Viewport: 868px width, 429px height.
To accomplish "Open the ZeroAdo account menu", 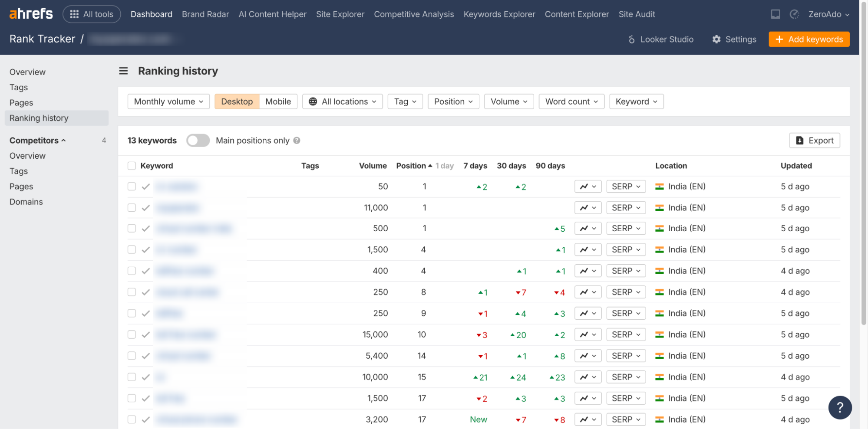I will 828,14.
